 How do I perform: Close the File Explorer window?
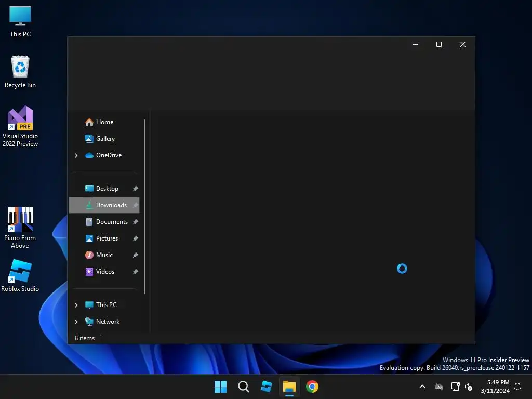pyautogui.click(x=462, y=44)
